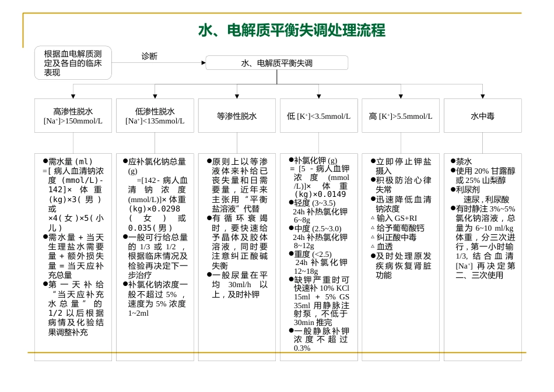Screen dimensions: 554x392
Task: Click the bullet 迅速降低血清钠浓度
Action: 401,204
